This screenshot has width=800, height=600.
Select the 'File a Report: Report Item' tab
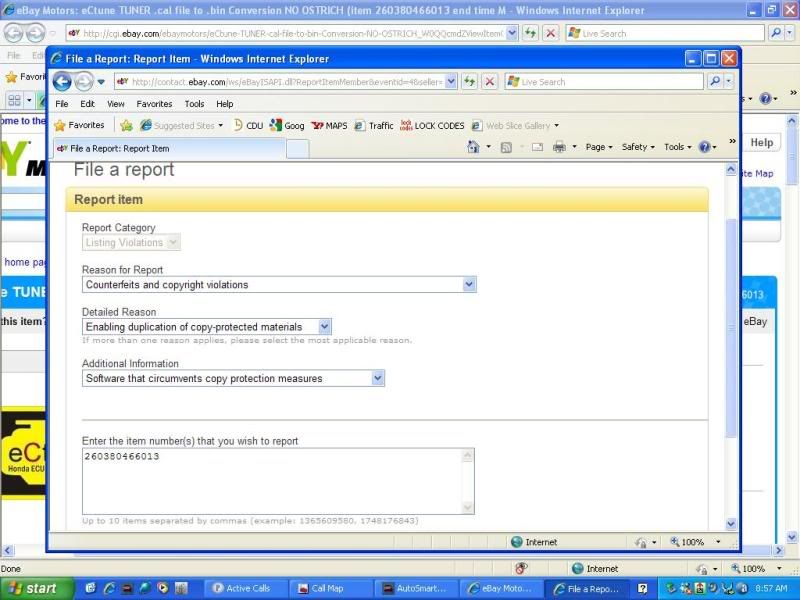tap(168, 148)
